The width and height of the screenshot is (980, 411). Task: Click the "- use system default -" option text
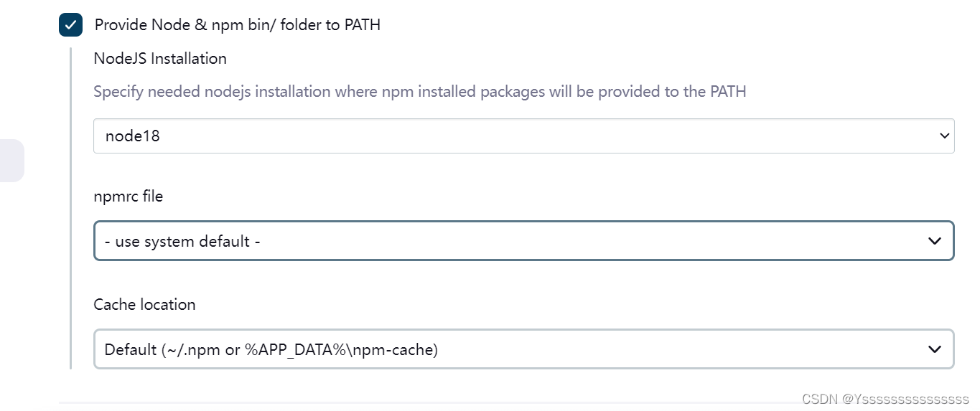[x=182, y=241]
